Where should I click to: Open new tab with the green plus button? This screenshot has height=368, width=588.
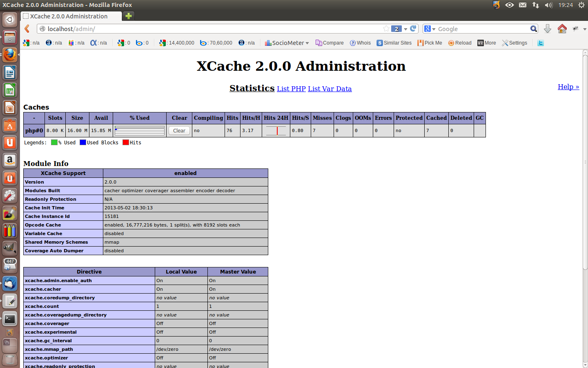tap(129, 16)
